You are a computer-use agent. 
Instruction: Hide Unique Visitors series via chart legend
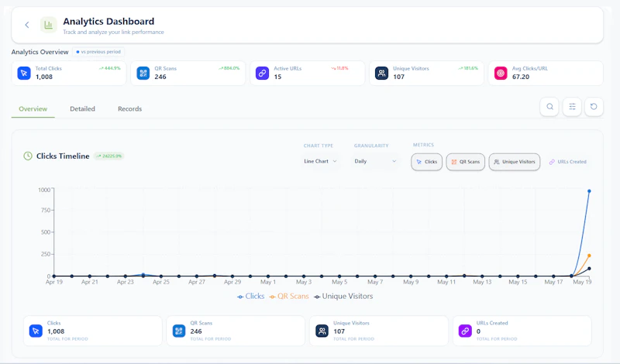click(343, 297)
